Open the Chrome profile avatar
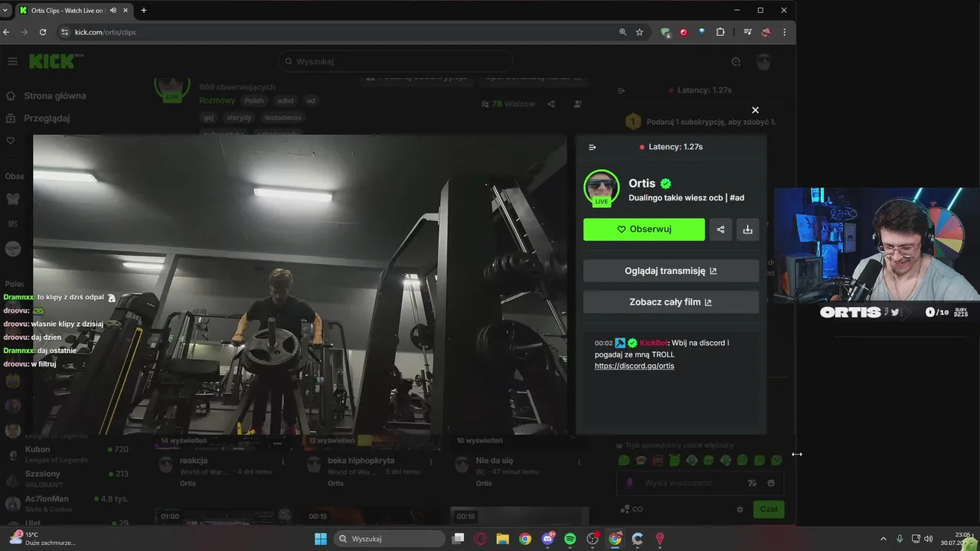 [x=766, y=32]
